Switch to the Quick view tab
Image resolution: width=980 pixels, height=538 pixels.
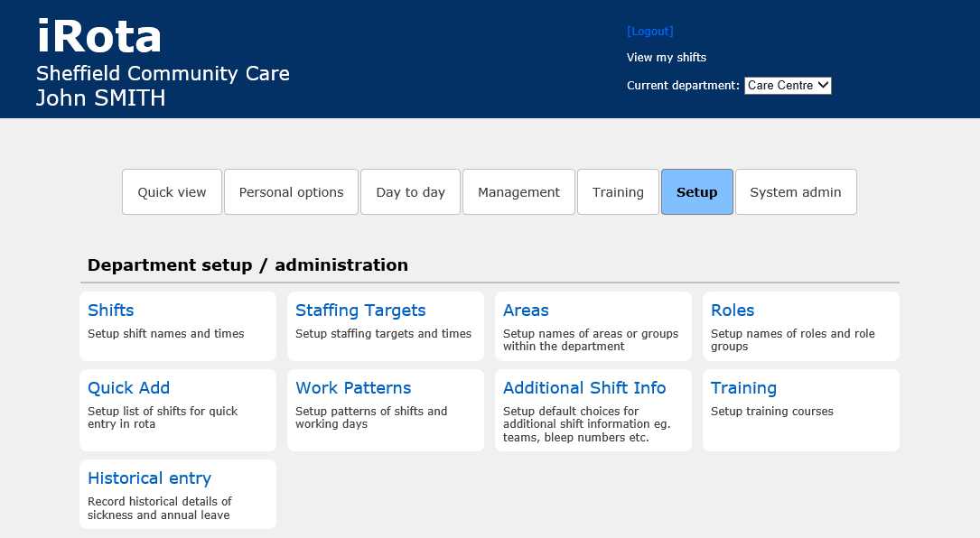172,192
